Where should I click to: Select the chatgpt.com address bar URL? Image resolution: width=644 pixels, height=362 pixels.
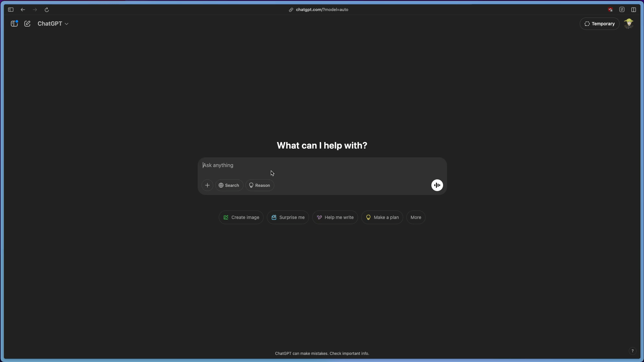tap(322, 10)
